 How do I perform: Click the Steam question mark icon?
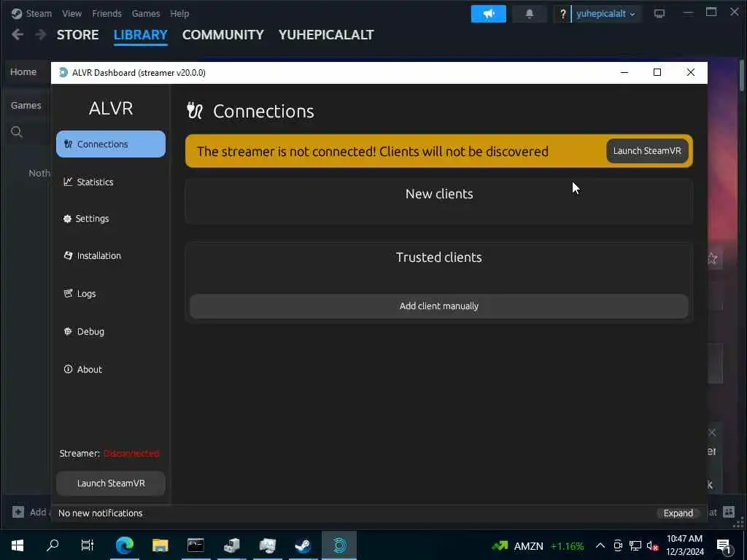(x=562, y=14)
